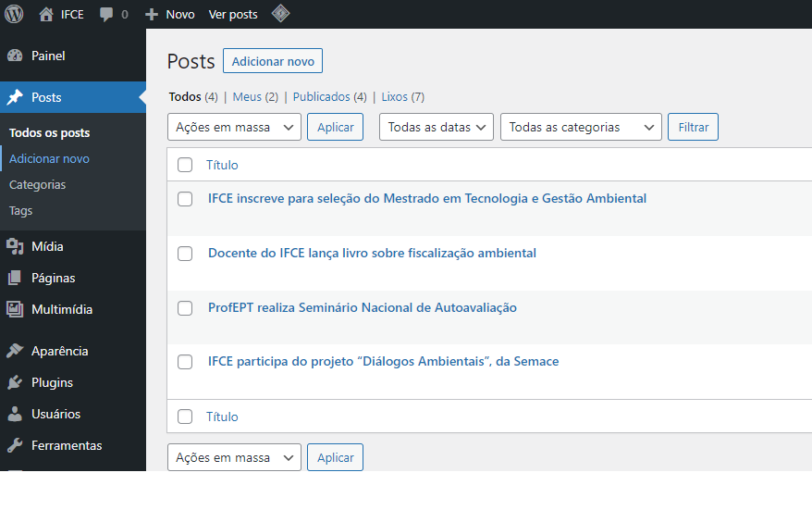Click the Painel dashboard gauge icon

point(15,56)
